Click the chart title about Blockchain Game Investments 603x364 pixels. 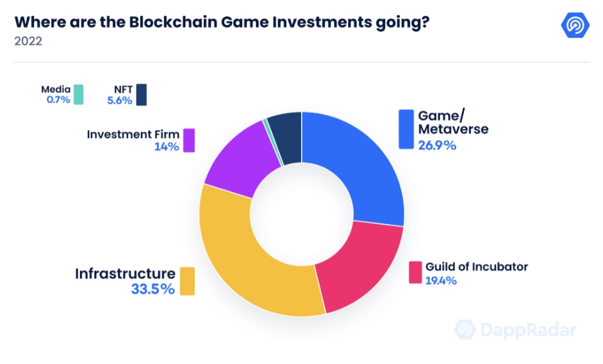(x=222, y=23)
